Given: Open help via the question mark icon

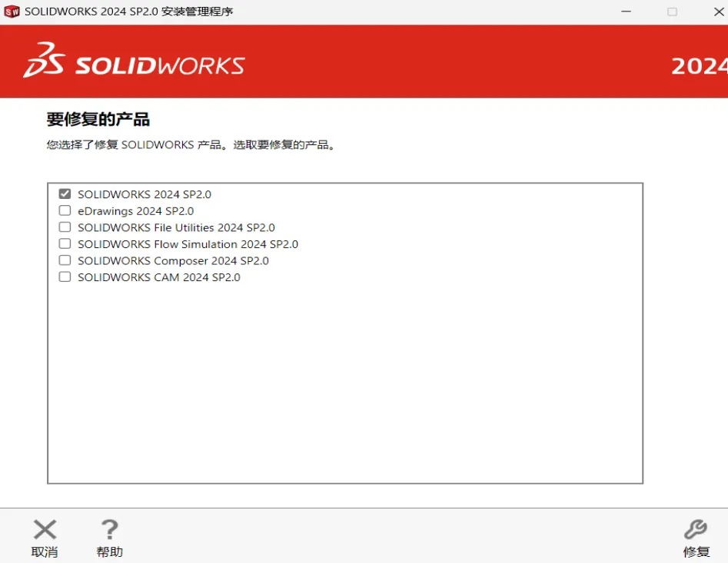Looking at the screenshot, I should point(110,529).
